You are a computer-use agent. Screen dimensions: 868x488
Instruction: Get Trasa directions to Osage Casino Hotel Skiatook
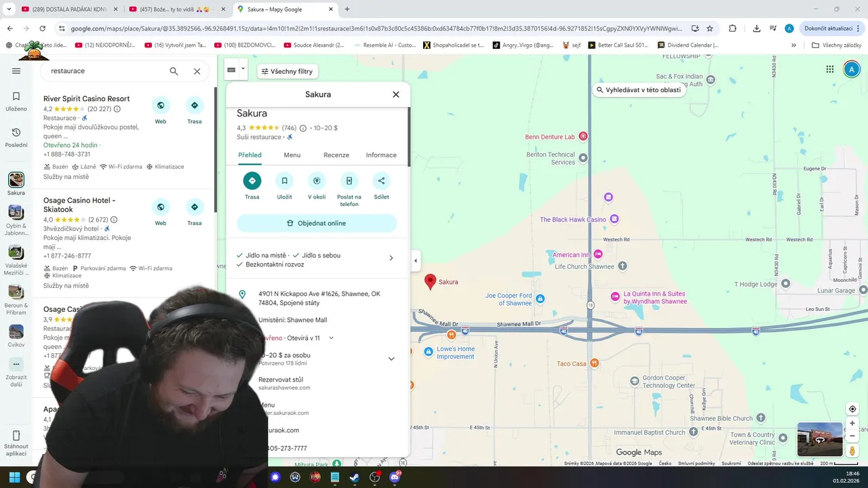[195, 207]
